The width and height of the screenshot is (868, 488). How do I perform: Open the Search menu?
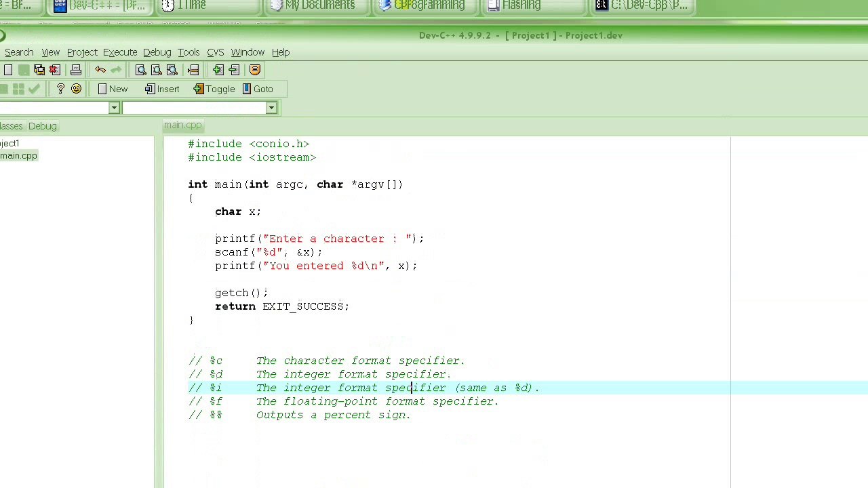[19, 52]
